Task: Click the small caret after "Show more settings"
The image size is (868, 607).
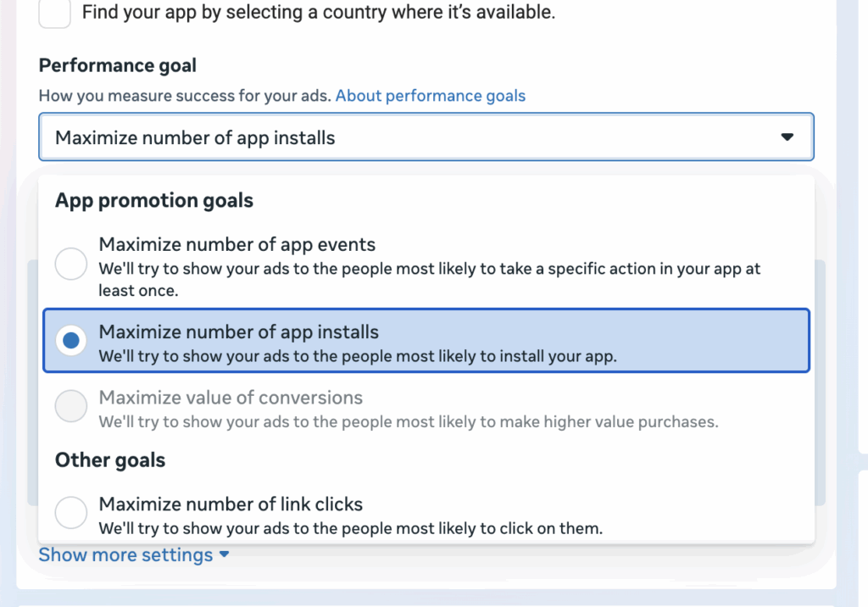Action: [x=224, y=554]
